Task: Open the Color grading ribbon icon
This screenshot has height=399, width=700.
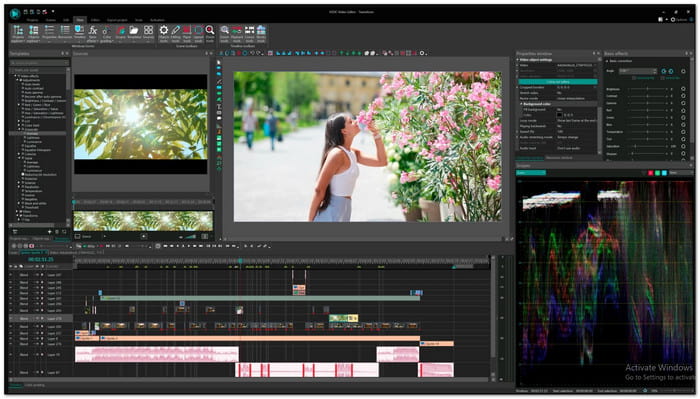Action: pos(106,33)
